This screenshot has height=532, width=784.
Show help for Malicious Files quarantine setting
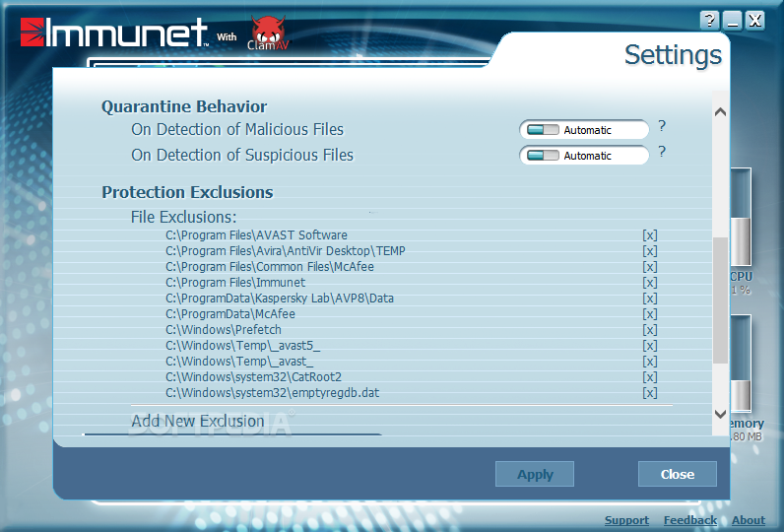662,126
